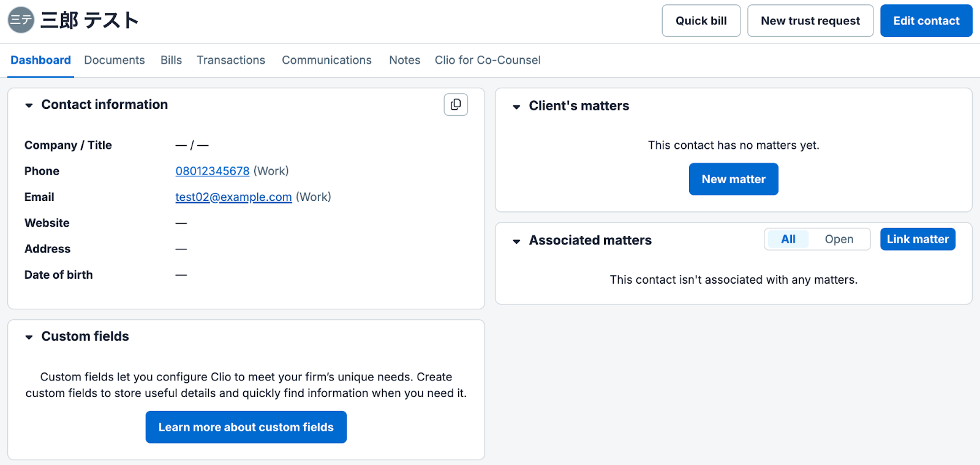Viewport: 980px width, 465px height.
Task: Open Clio for Co-Counsel tab
Action: [488, 60]
